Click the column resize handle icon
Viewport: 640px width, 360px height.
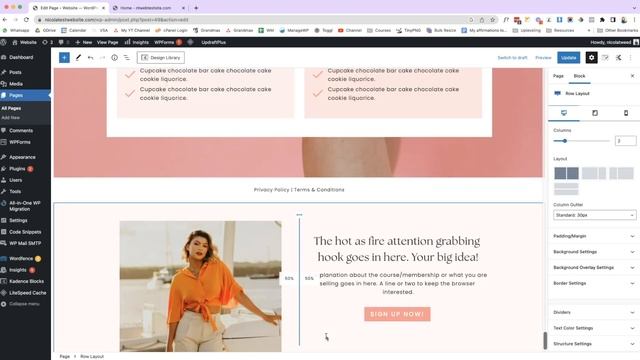pyautogui.click(x=299, y=215)
